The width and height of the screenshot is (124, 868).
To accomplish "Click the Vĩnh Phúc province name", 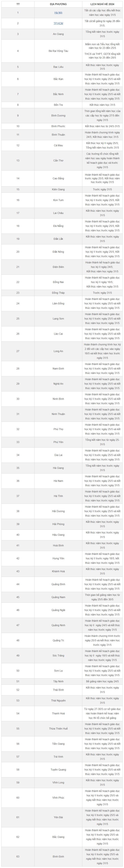I will click(x=58, y=798).
